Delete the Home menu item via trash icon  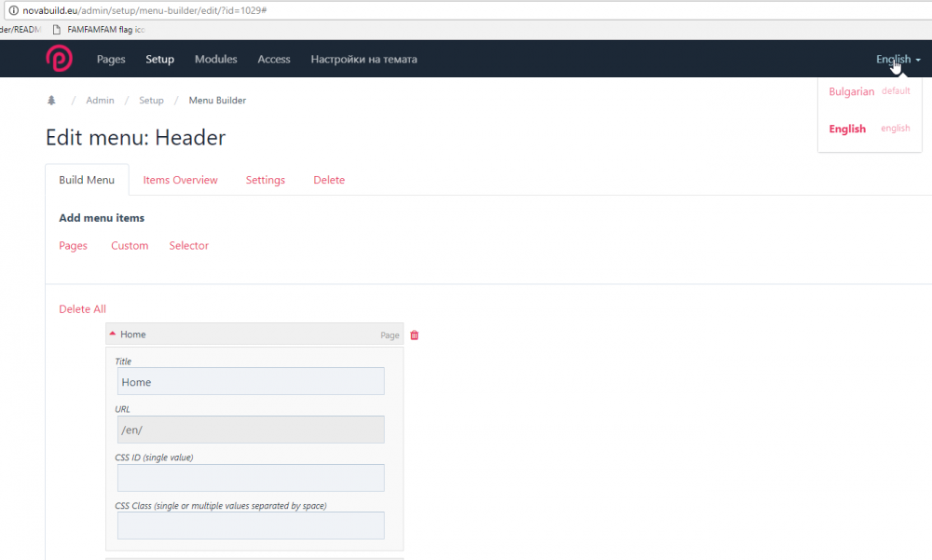pos(414,335)
